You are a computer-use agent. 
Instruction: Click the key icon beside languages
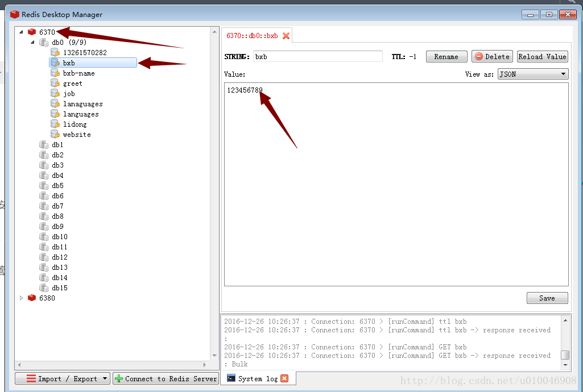point(55,114)
